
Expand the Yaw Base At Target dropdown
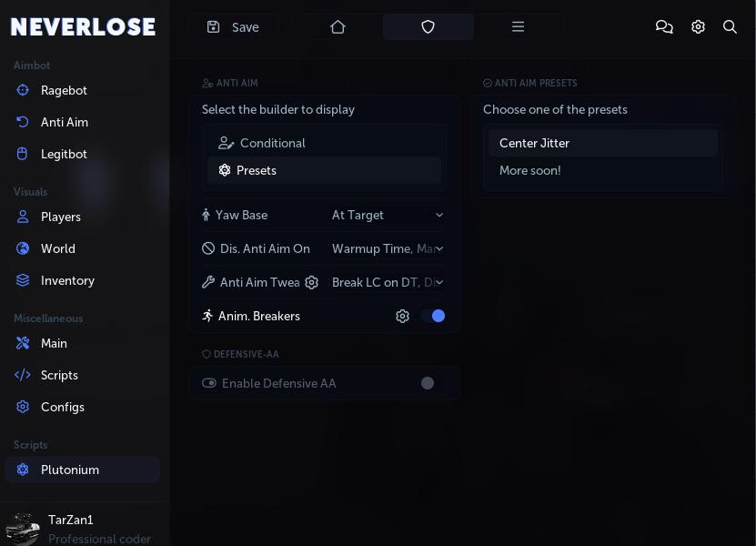tap(388, 215)
